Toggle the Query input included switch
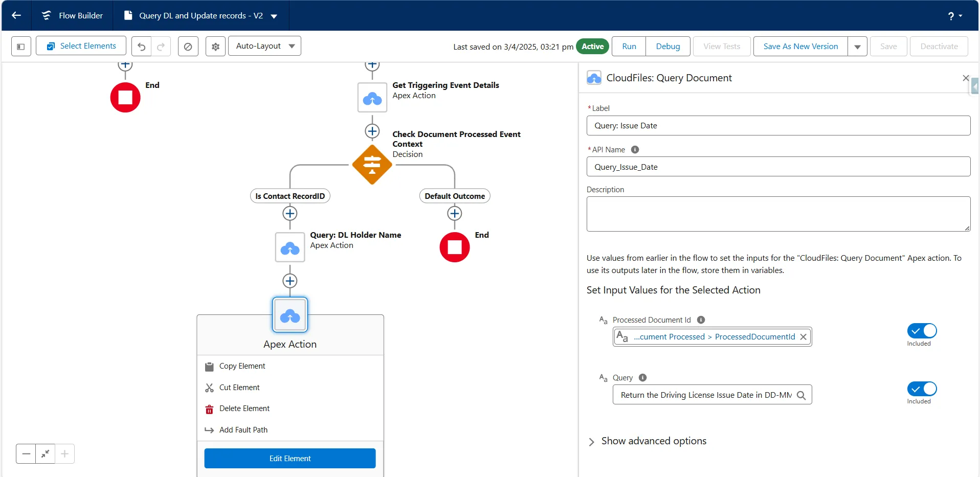980x477 pixels. pyautogui.click(x=922, y=389)
